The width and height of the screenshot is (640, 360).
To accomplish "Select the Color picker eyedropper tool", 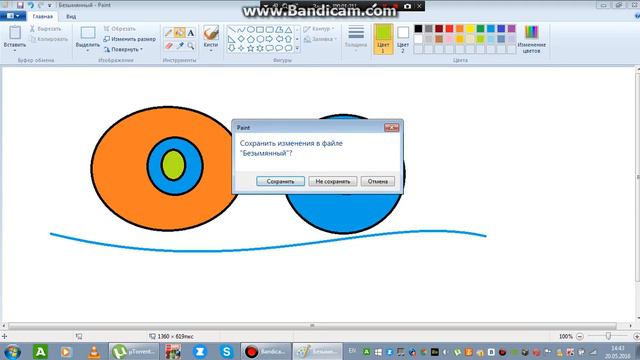I will [180, 45].
